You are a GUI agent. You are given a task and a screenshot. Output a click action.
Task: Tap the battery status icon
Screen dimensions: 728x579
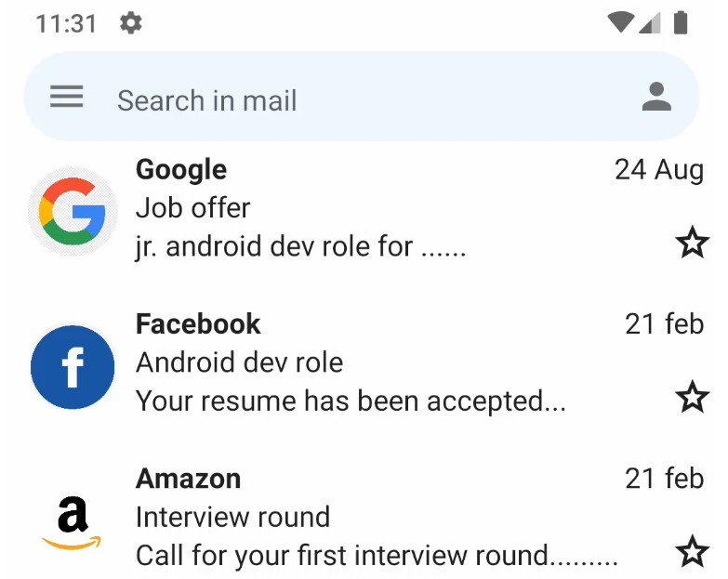(x=681, y=22)
